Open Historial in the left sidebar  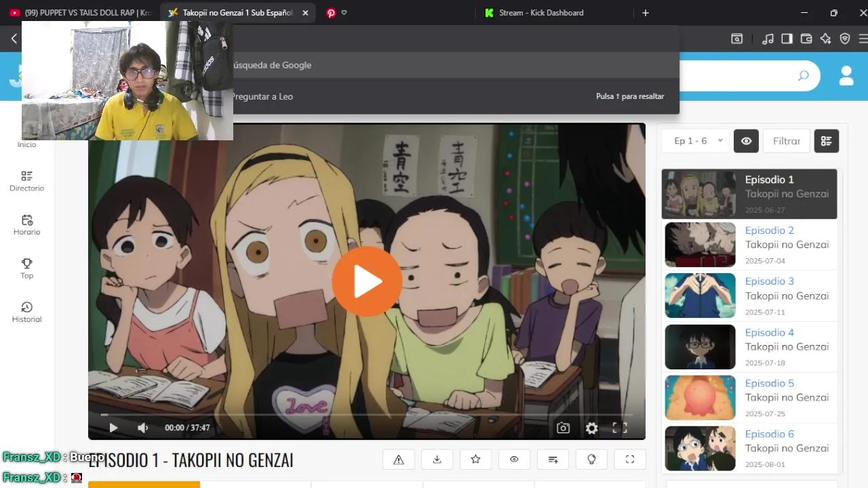[x=26, y=312]
